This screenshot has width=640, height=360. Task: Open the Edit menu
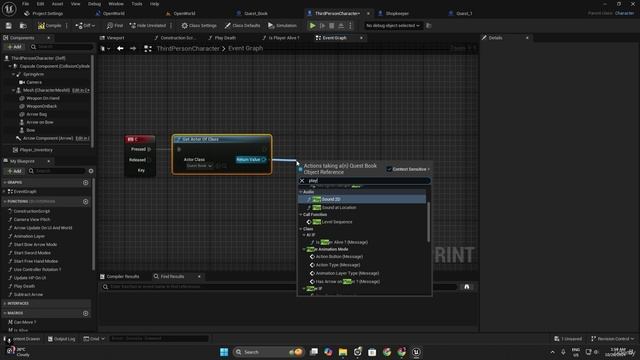40,4
